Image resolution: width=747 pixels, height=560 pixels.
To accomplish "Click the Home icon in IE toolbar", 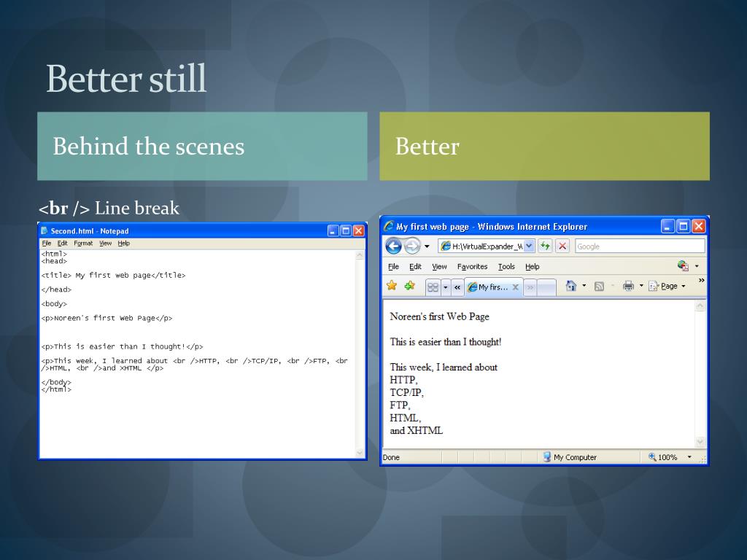I will point(570,286).
